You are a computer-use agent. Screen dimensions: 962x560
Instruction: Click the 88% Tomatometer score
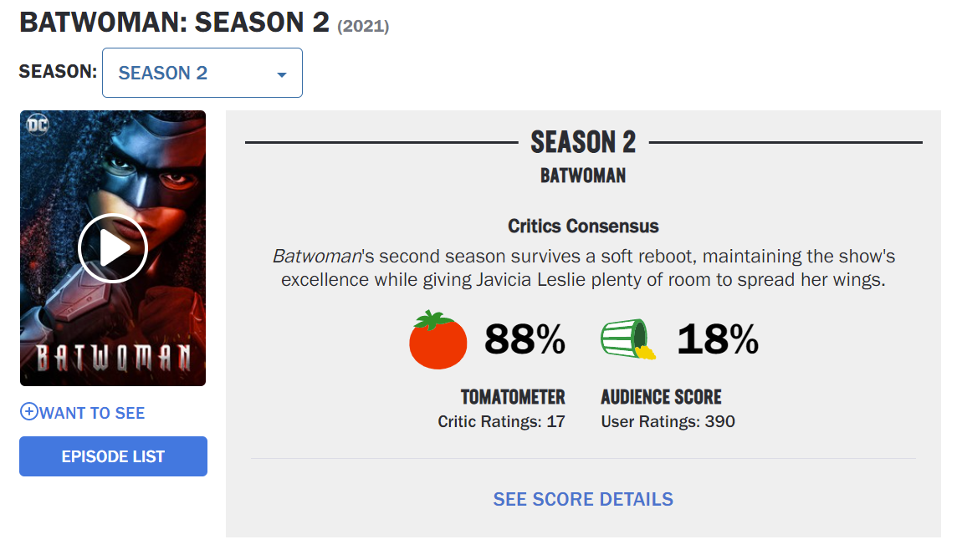click(524, 340)
